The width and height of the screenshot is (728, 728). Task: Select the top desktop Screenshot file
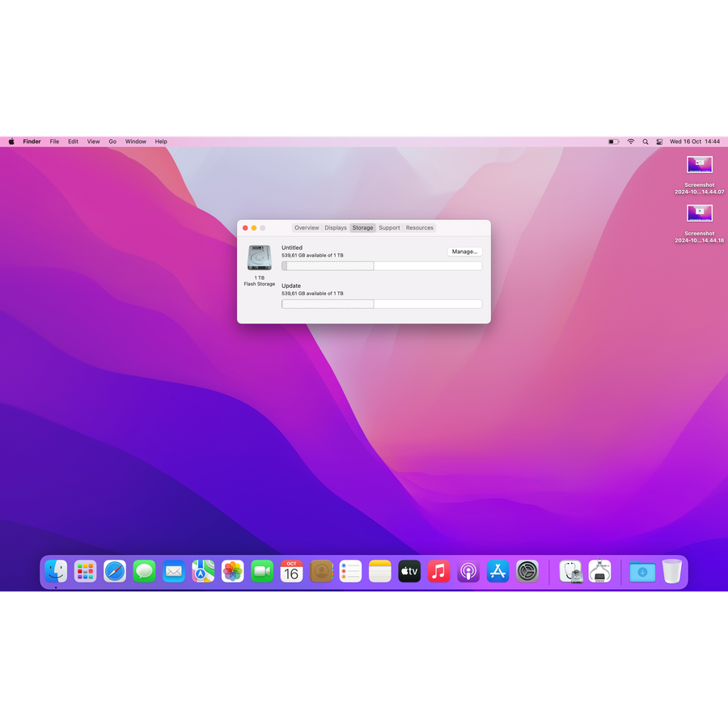[700, 165]
